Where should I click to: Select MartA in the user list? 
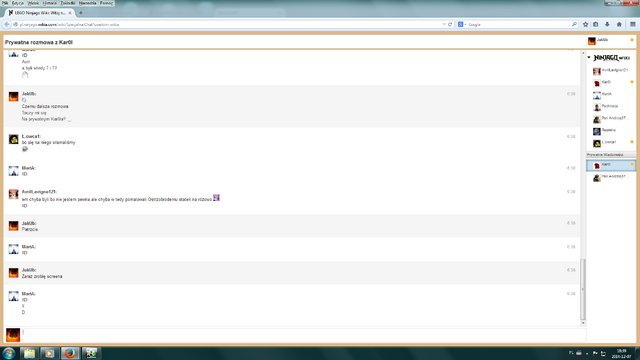[x=611, y=95]
